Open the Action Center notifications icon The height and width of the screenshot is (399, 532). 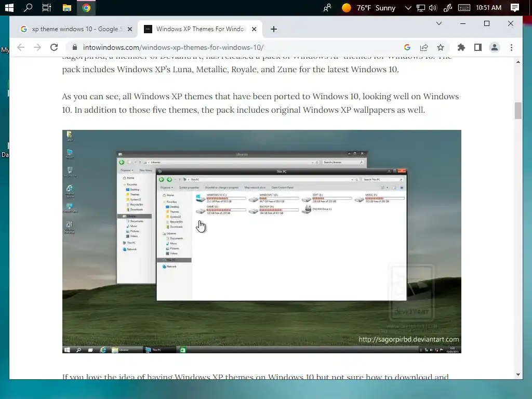[x=515, y=7]
